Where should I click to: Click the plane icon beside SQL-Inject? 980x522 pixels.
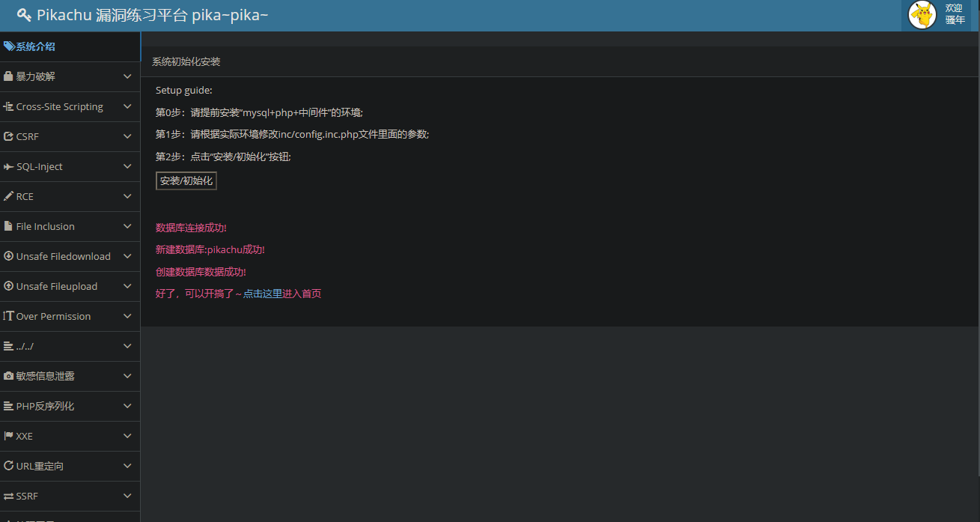click(8, 166)
